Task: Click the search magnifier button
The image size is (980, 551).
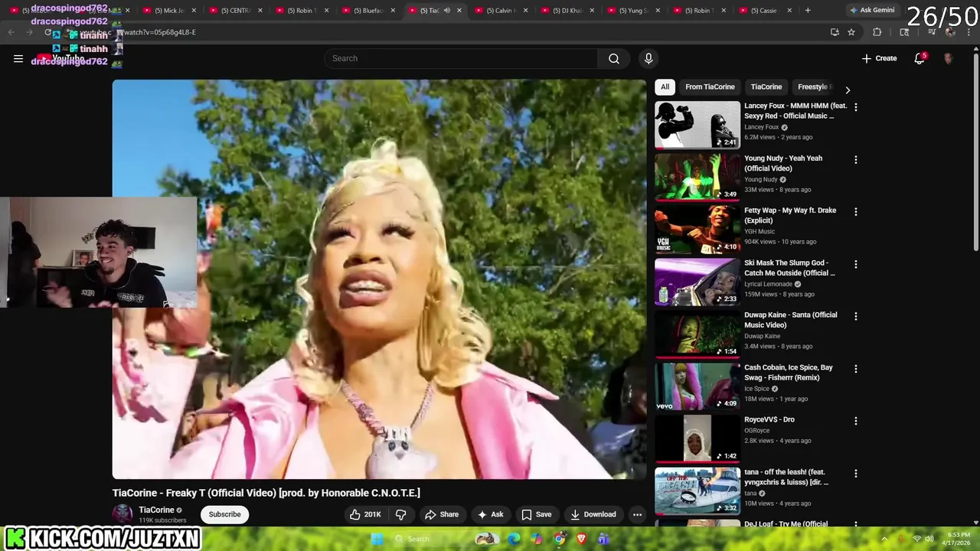Action: 614,58
